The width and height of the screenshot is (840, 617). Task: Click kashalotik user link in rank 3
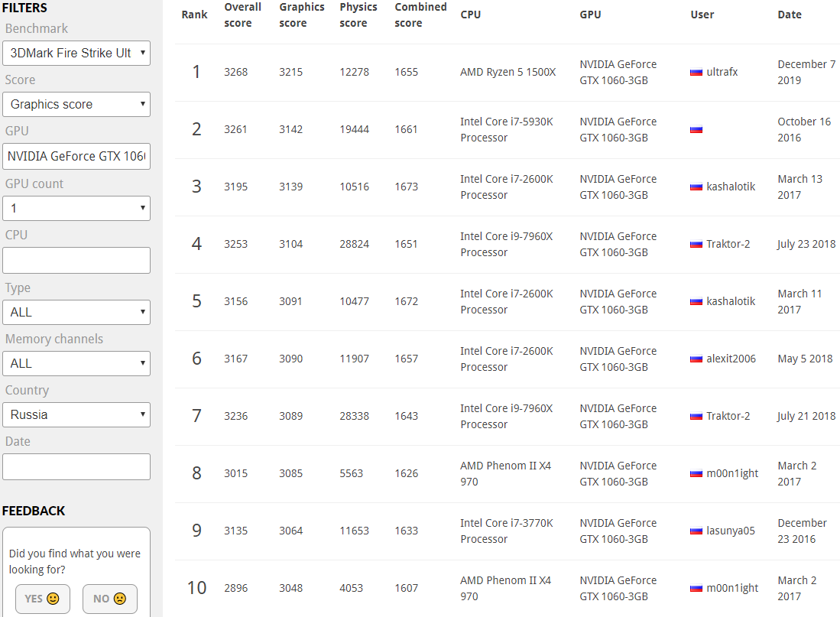point(730,187)
